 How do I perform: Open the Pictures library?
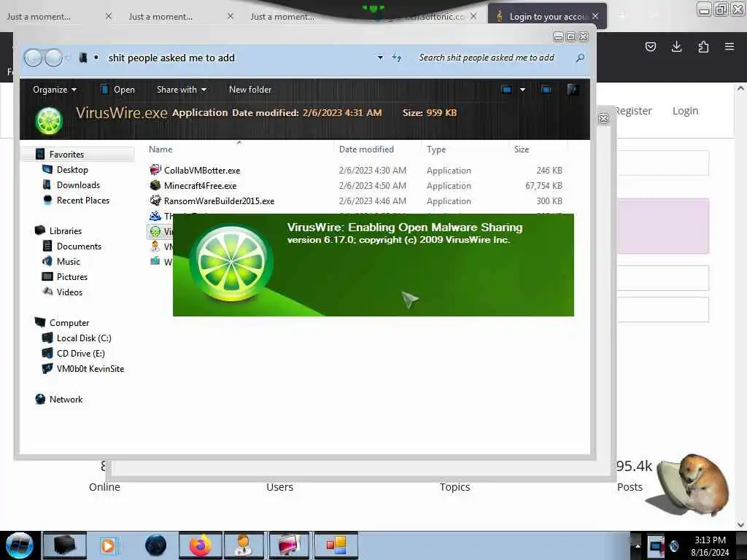pos(72,276)
